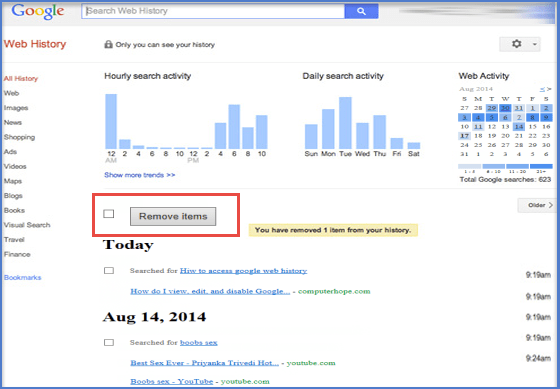Click the lightest legend swatch 1-5
Screen dimensions: 560x389
pyautogui.click(x=469, y=166)
